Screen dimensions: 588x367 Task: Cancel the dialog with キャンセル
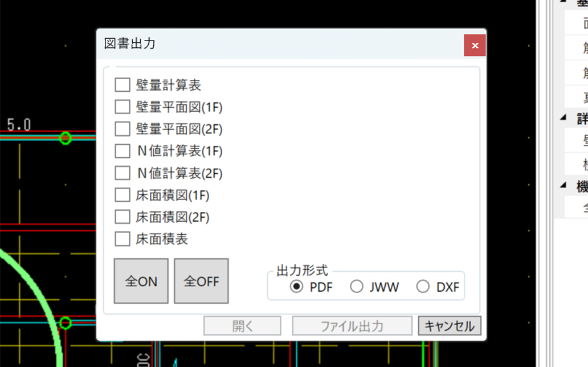(x=450, y=325)
